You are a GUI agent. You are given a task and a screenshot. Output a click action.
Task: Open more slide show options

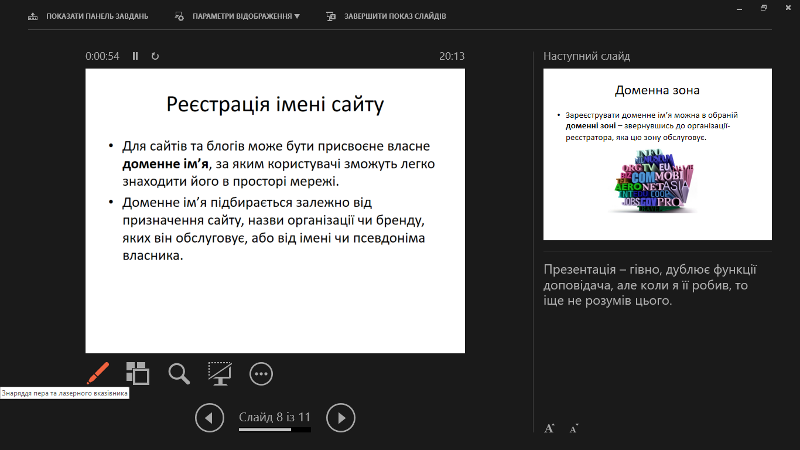point(261,374)
